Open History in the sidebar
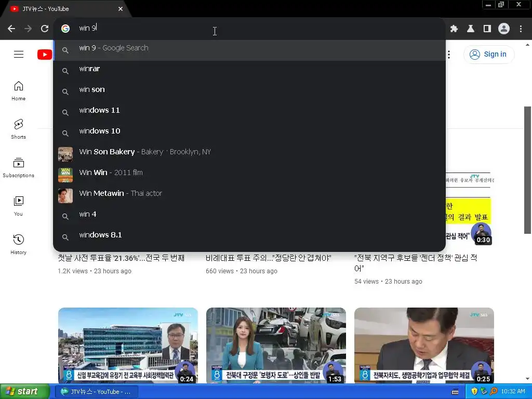 pyautogui.click(x=18, y=244)
